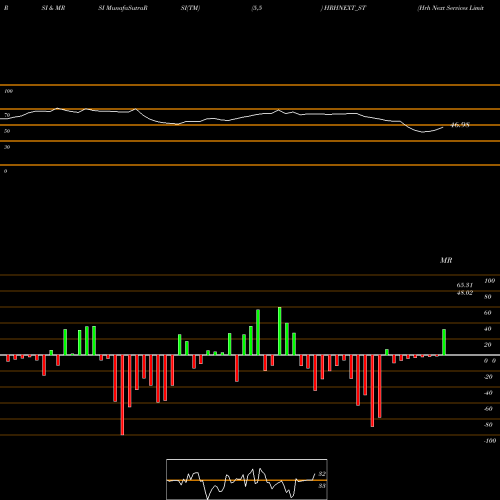500x500 pixels.
Task: Click the -100 label on MR right axis
Action: point(490,441)
